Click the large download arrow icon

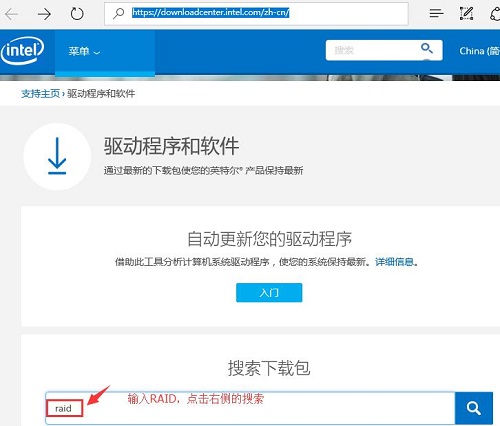pyautogui.click(x=57, y=156)
